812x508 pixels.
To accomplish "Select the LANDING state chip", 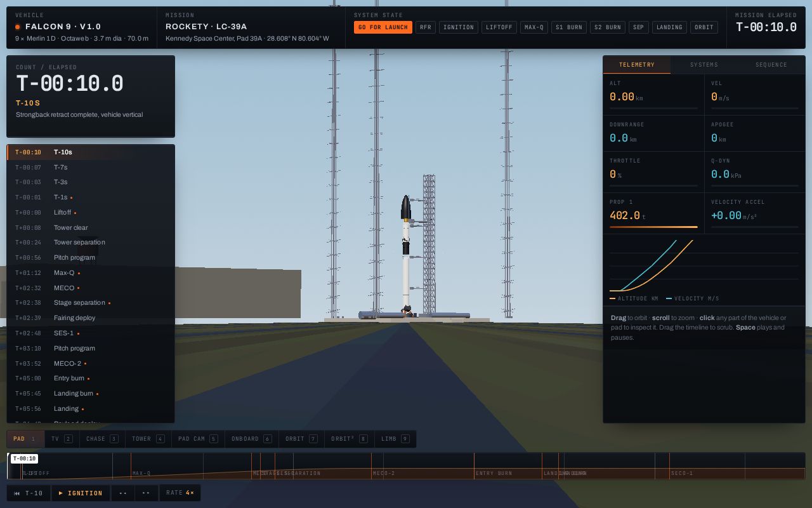I will (x=669, y=27).
